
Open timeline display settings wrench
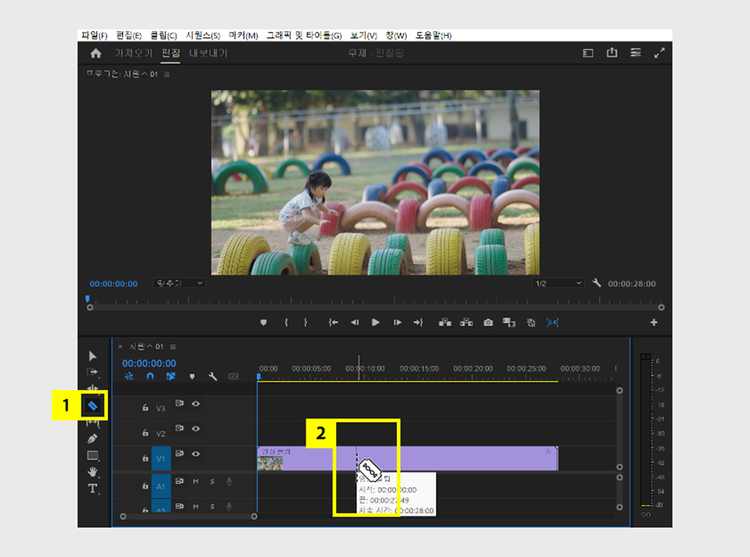pos(213,377)
